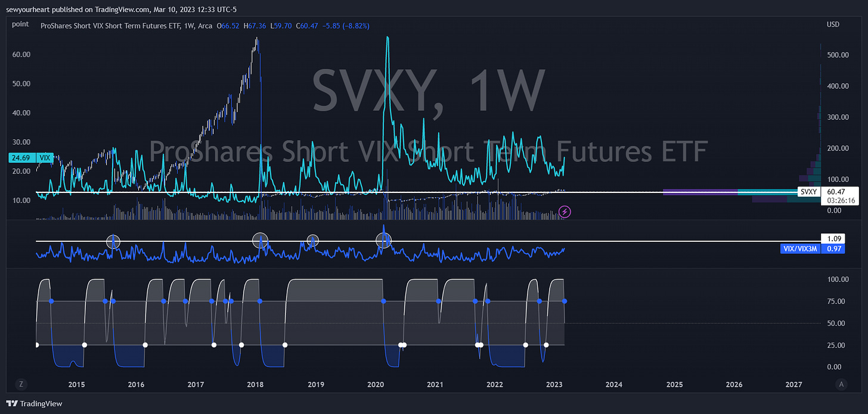Click the 10.00 left axis label
Image resolution: width=868 pixels, height=414 pixels.
(22, 200)
